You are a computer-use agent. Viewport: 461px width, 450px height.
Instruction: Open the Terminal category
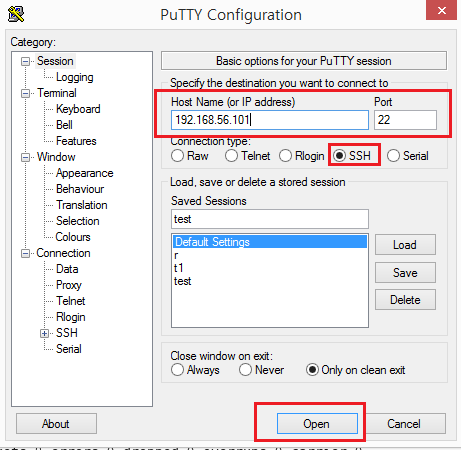point(57,93)
